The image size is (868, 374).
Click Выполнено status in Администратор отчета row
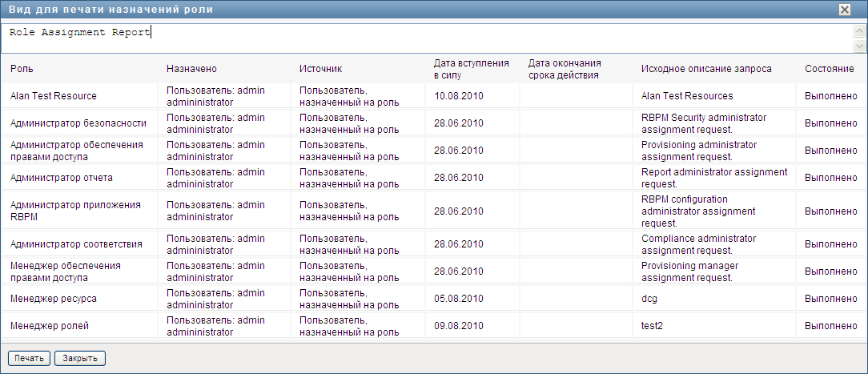pyautogui.click(x=830, y=178)
